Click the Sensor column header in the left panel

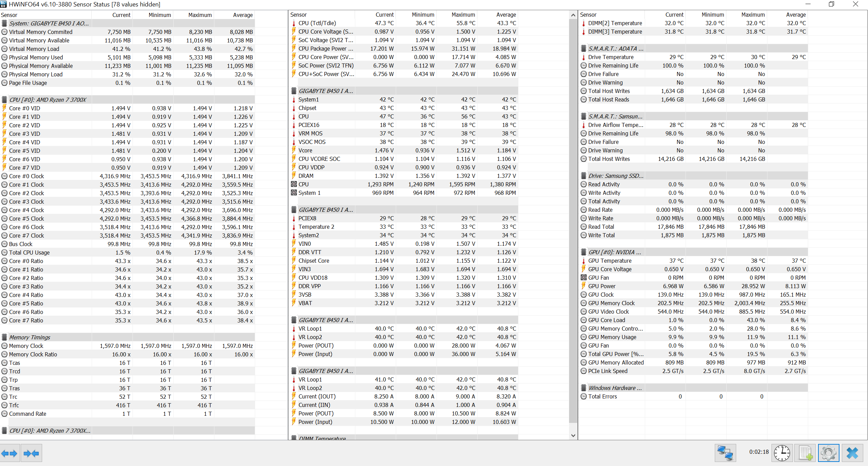coord(46,15)
